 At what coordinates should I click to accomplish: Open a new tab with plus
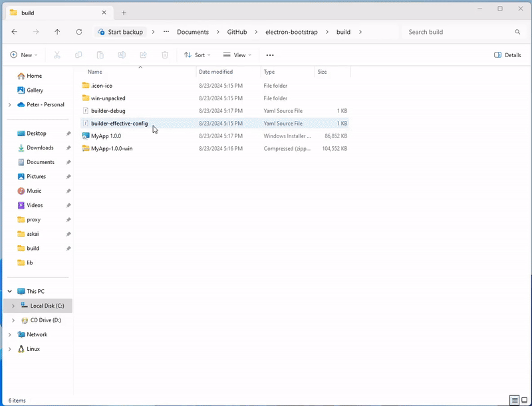pos(124,13)
